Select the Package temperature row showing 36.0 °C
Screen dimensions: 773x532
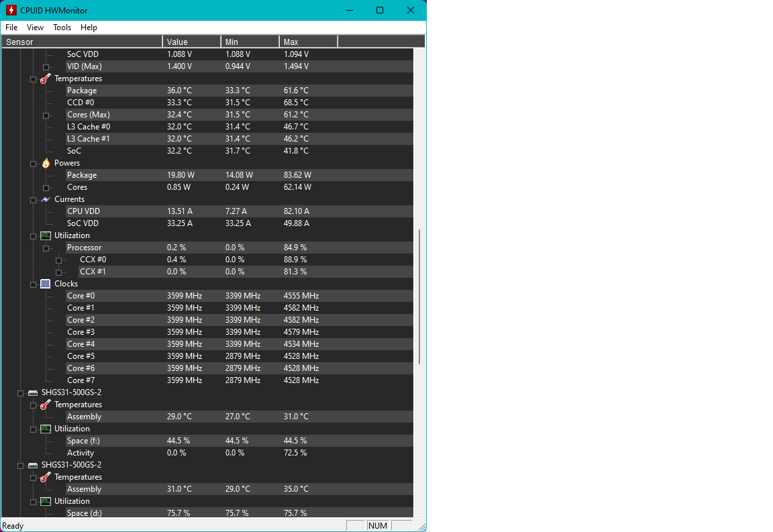tap(240, 91)
